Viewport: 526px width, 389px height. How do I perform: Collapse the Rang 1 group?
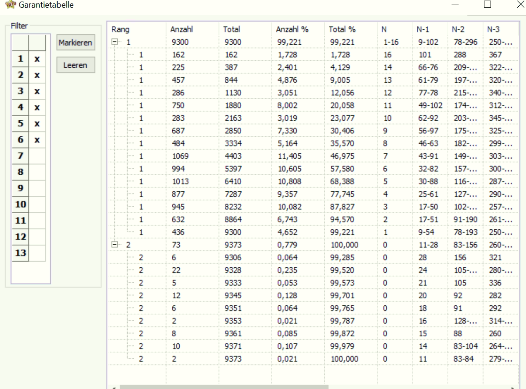pyautogui.click(x=115, y=42)
